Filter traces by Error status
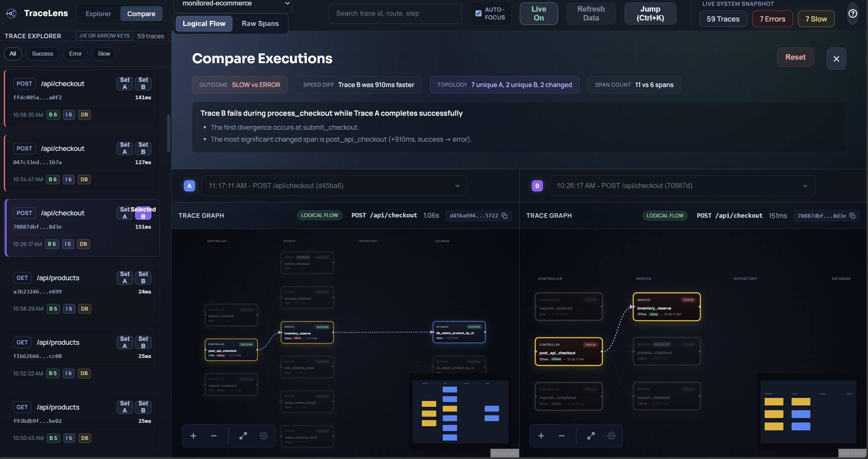 pyautogui.click(x=75, y=54)
